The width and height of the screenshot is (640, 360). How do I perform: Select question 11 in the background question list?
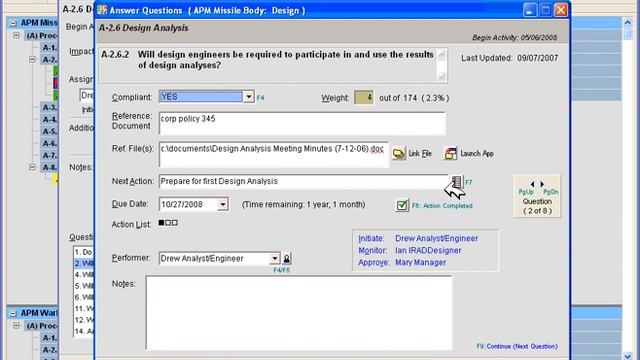tap(84, 309)
